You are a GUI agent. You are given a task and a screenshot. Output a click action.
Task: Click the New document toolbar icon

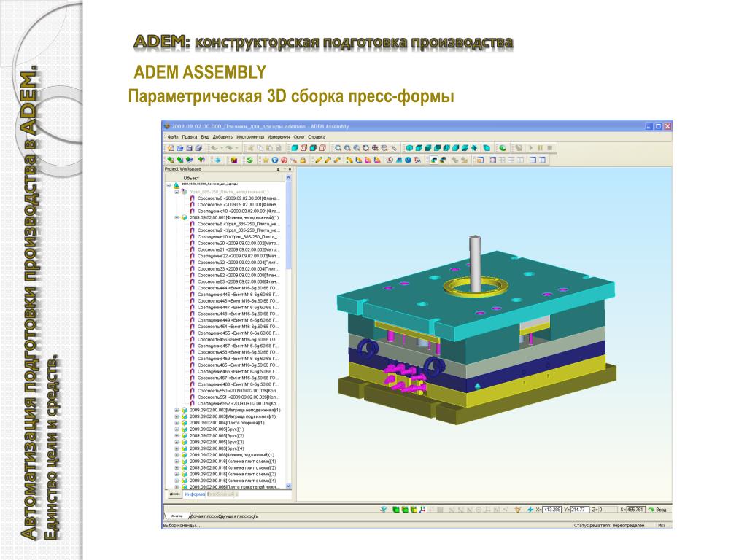pos(171,148)
